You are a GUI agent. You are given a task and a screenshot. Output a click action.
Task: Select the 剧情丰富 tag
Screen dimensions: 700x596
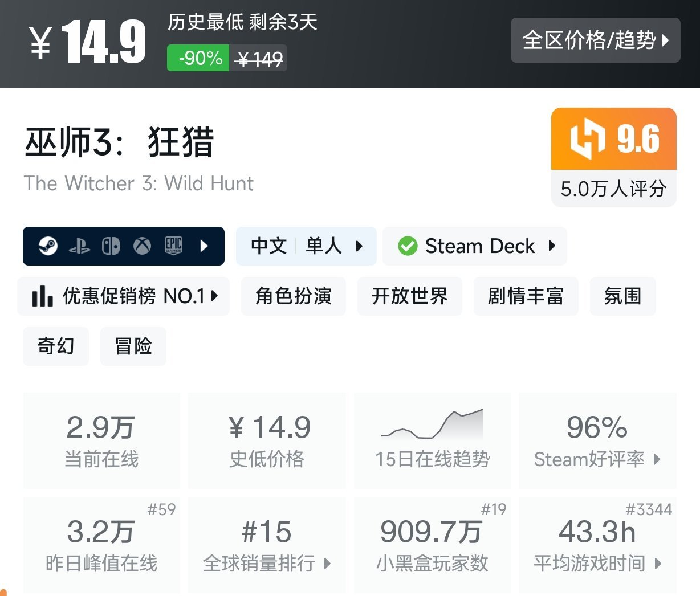point(526,296)
